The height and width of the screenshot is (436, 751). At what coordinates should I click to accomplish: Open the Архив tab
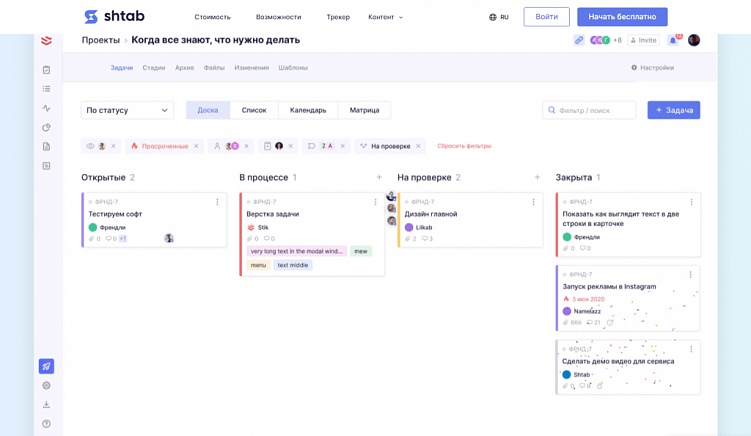coord(184,68)
